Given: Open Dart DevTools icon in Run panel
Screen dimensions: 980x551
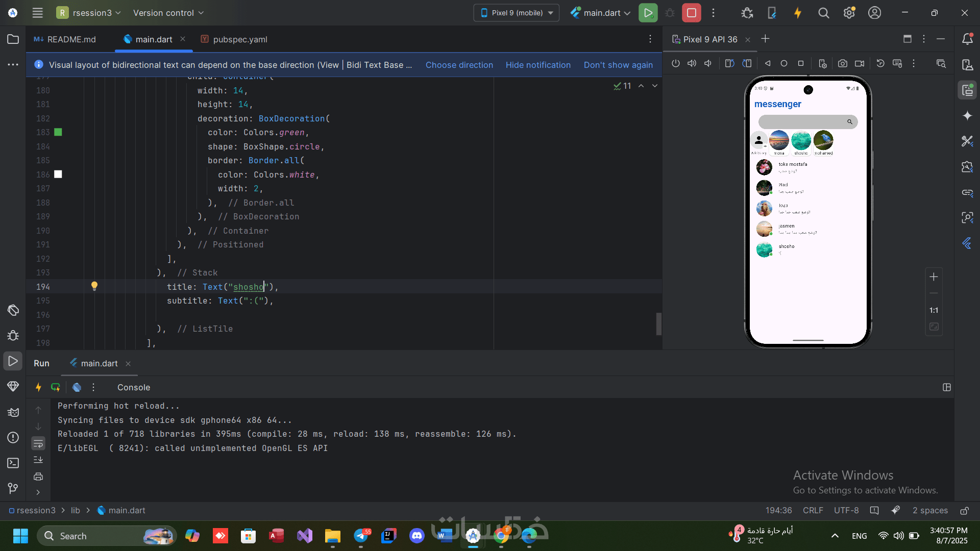Looking at the screenshot, I should [77, 387].
